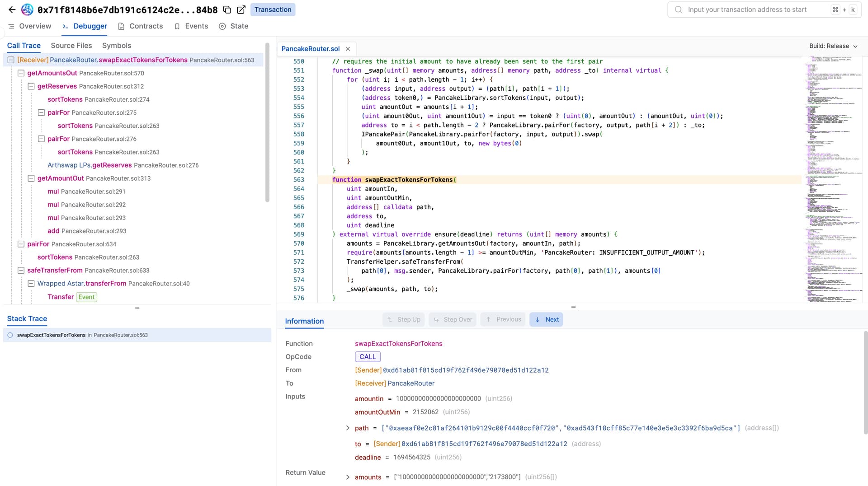Collapse the pairFor PancakeRouter.sol:634 node
The height and width of the screenshot is (486, 868).
tap(21, 244)
